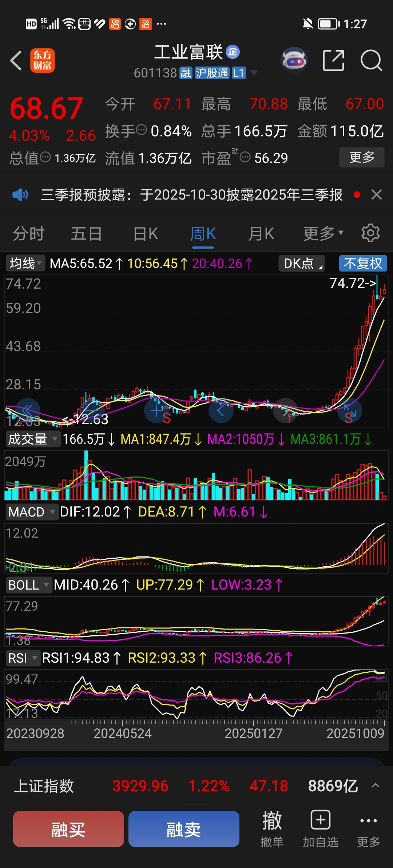Open the robot assistant avatar

click(x=294, y=60)
